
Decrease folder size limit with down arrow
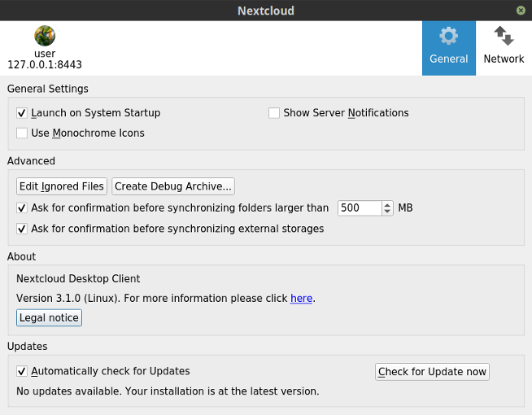tap(387, 212)
